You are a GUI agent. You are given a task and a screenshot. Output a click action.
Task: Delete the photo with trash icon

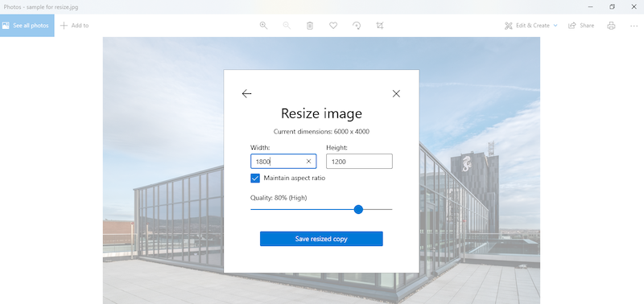310,26
